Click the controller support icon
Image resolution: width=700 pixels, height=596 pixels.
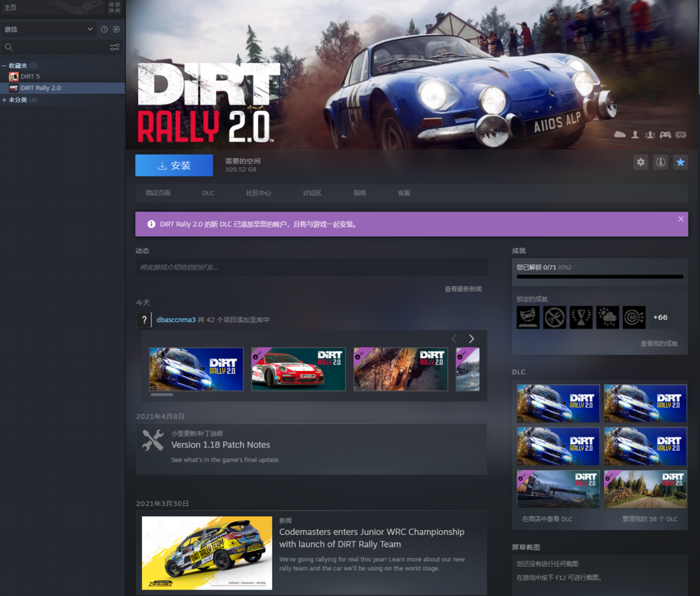pyautogui.click(x=665, y=134)
